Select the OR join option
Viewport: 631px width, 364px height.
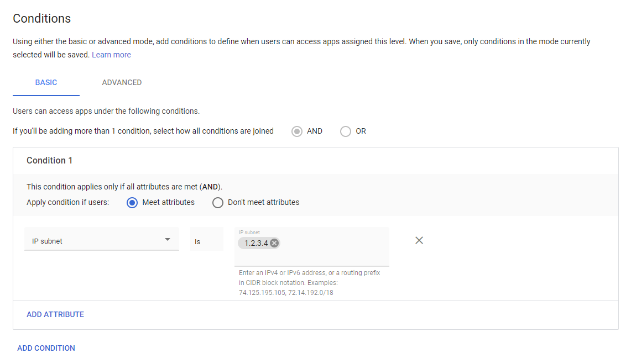[346, 131]
